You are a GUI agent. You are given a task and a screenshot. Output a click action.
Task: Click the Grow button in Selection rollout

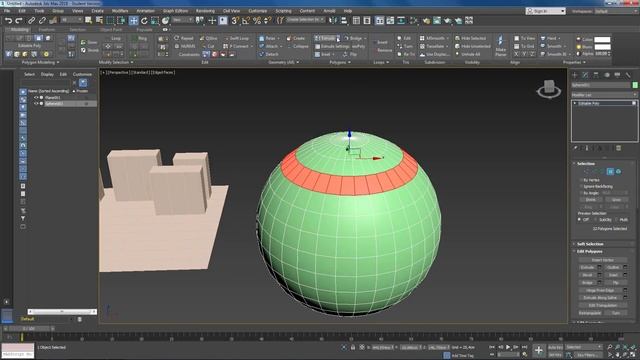tap(616, 200)
